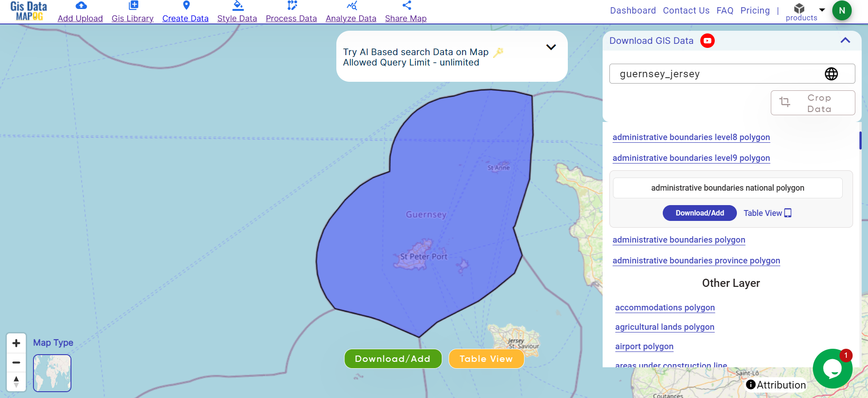Click the Create Data pin icon
Viewport: 868px width, 398px height.
tap(186, 5)
